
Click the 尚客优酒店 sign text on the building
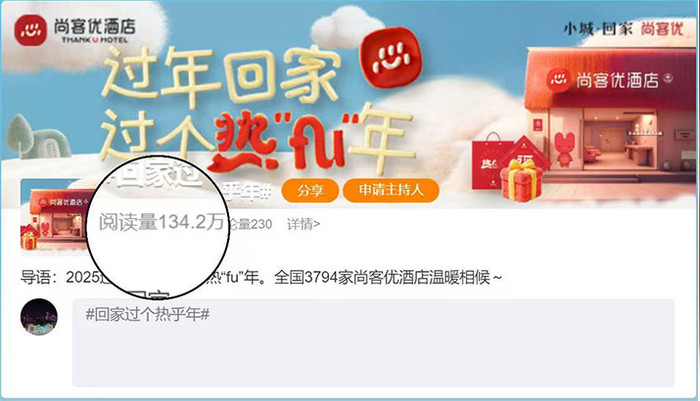pyautogui.click(x=617, y=80)
